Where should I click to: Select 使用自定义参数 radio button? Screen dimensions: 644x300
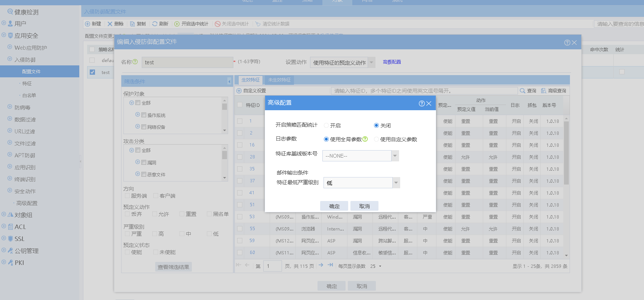pos(376,139)
